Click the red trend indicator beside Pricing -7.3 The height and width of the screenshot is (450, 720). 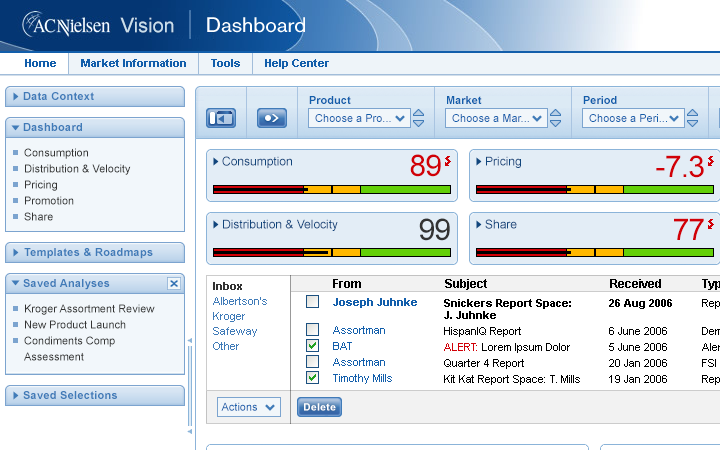(x=711, y=160)
